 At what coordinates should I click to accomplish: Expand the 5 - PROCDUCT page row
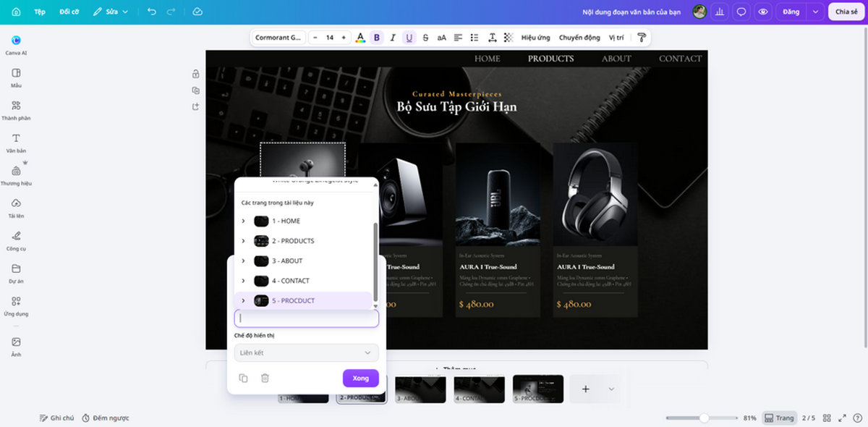click(x=243, y=300)
